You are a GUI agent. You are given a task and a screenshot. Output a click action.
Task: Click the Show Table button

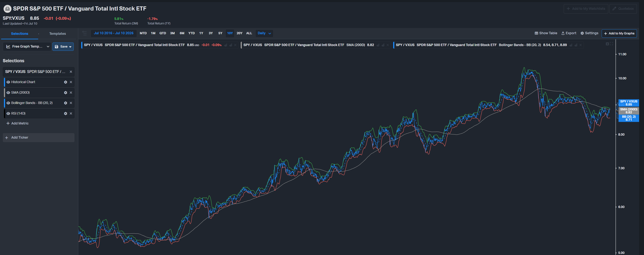[x=546, y=33]
